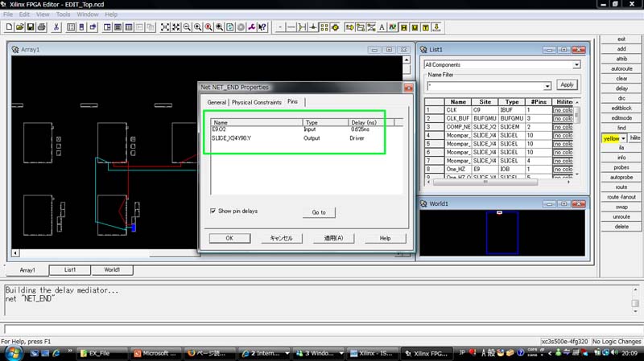Click OK in Net Properties dialog
This screenshot has height=361, width=644.
coord(229,238)
